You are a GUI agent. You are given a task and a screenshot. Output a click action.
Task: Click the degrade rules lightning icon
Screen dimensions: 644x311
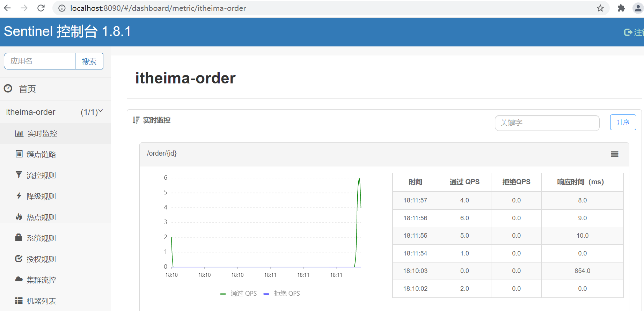tap(19, 196)
